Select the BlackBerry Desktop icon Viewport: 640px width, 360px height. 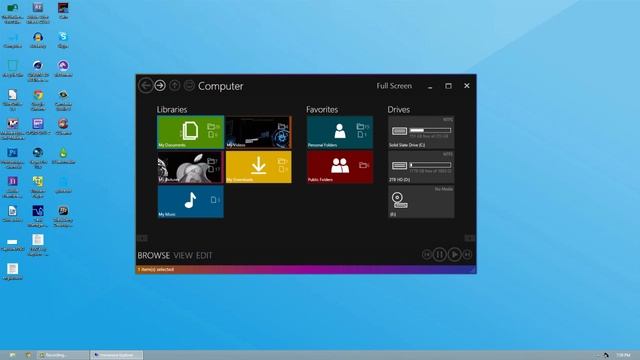pos(63,216)
